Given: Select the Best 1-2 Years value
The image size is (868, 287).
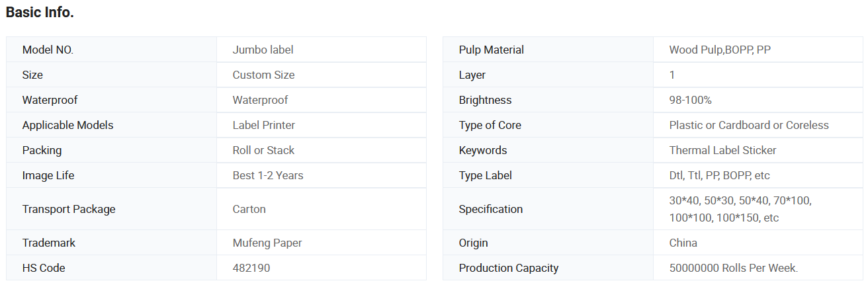Looking at the screenshot, I should 268,175.
